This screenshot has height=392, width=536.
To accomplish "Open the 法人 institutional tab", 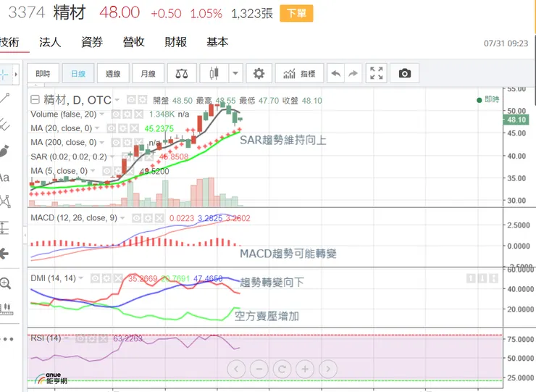I will (x=50, y=42).
